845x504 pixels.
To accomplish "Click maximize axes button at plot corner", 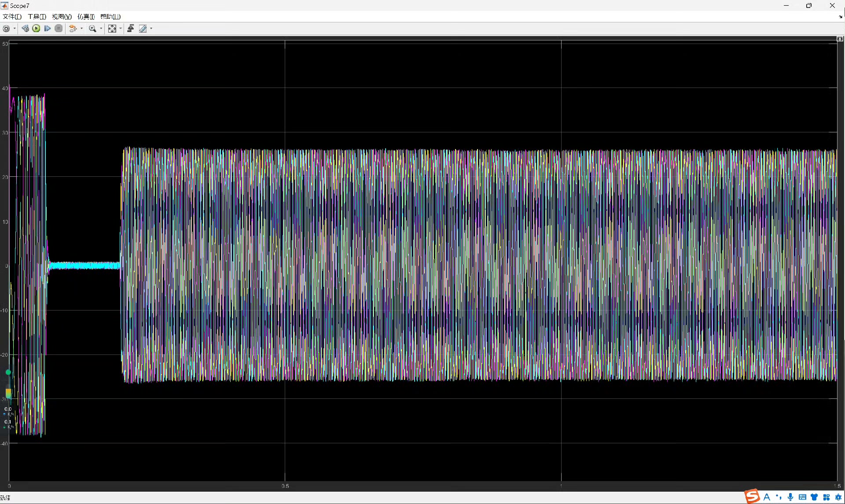I will pos(840,39).
